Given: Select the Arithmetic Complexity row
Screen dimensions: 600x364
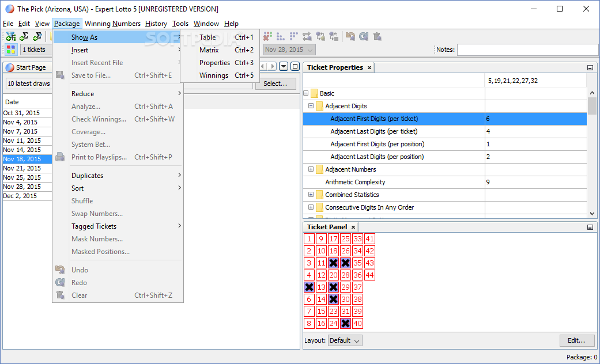Looking at the screenshot, I should pos(445,182).
